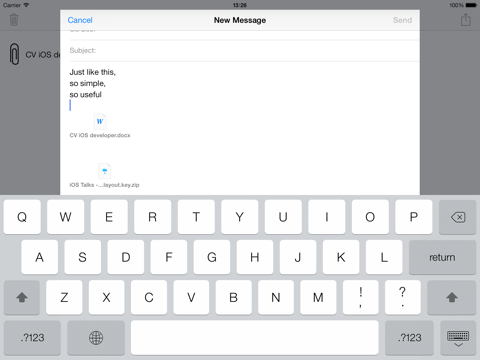
Task: Tap the CV iOS attachment label in background
Action: coord(43,55)
